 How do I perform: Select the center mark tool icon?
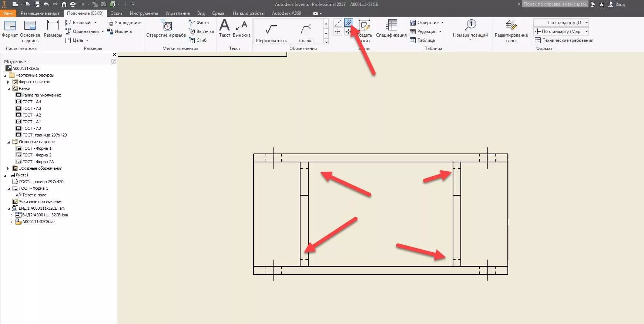pos(338,32)
